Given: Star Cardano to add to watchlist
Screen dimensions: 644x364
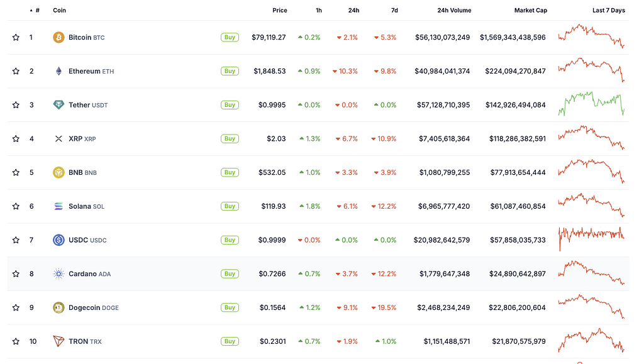Looking at the screenshot, I should click(16, 274).
